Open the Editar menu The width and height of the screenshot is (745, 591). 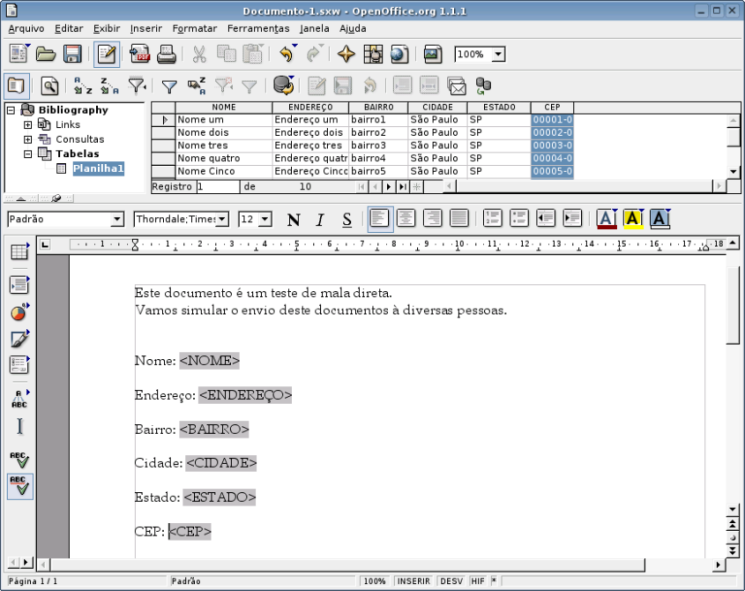(x=69, y=29)
